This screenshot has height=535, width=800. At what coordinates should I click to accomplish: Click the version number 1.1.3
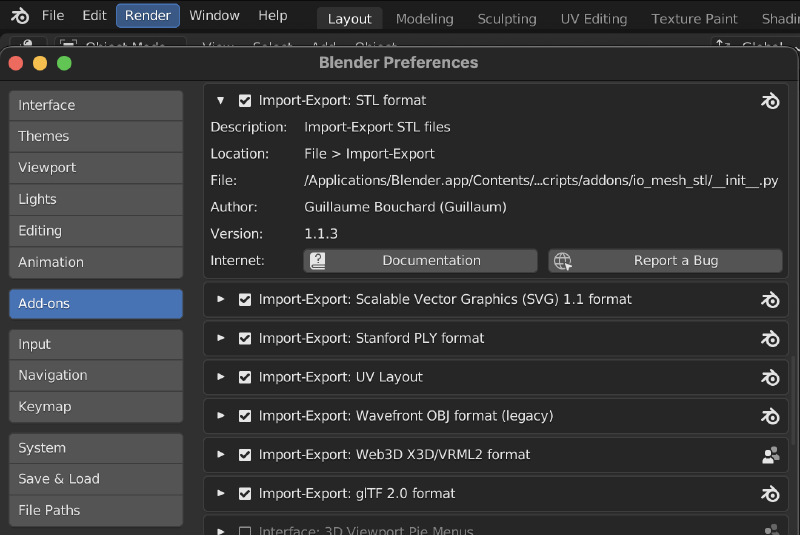(321, 234)
